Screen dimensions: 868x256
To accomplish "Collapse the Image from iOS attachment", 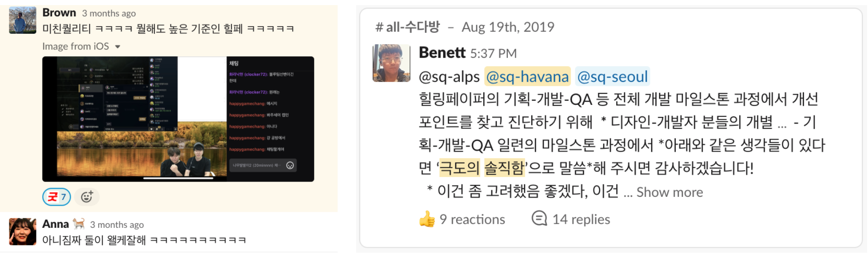I will pyautogui.click(x=118, y=47).
